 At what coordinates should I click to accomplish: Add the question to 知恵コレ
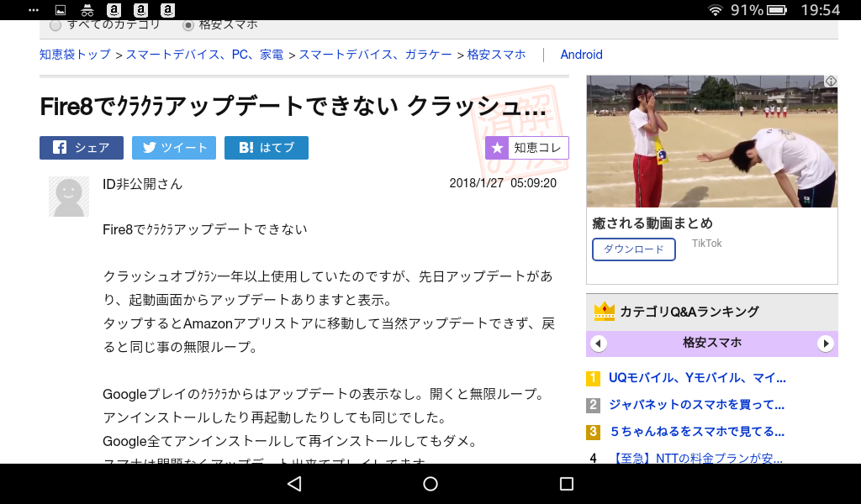tap(527, 148)
